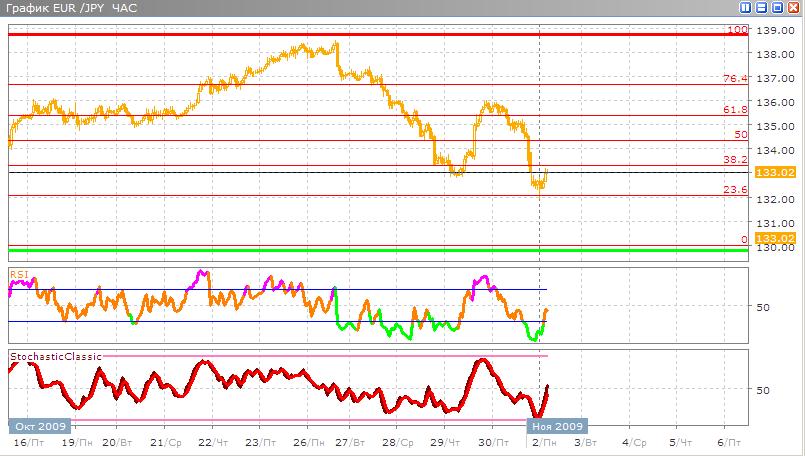Maximize the EUR/JPY chart window
Screen dimensions: 805x456
tap(778, 8)
